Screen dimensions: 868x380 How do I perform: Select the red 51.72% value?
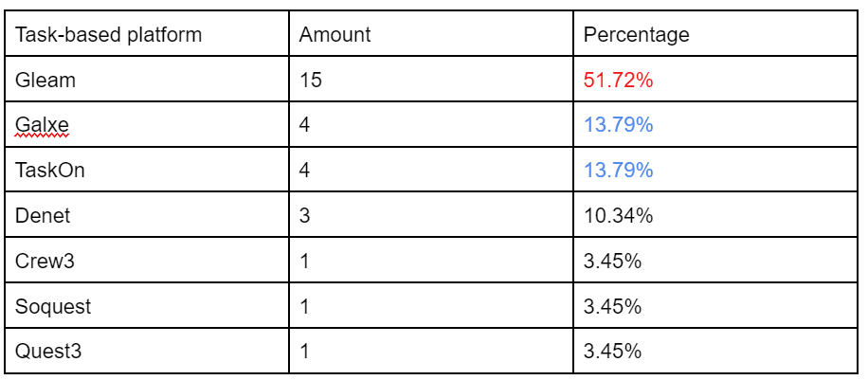point(619,80)
